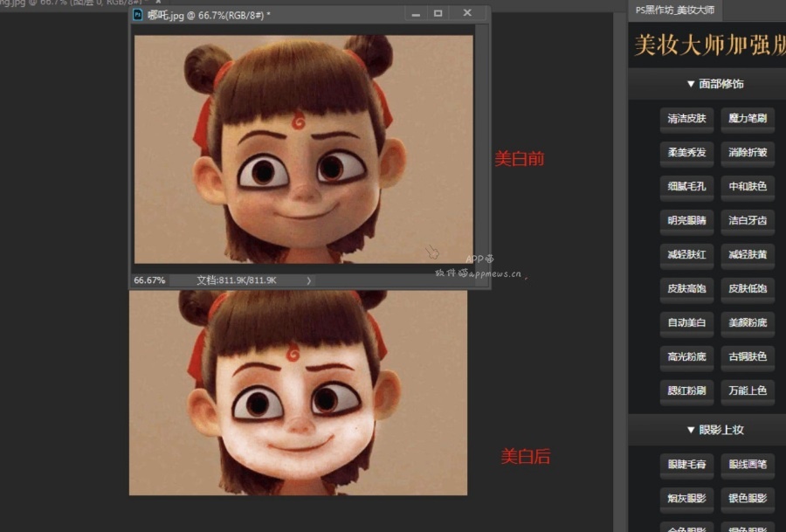Apply 高光粉底 highlight foundation
This screenshot has height=532, width=786.
point(686,357)
